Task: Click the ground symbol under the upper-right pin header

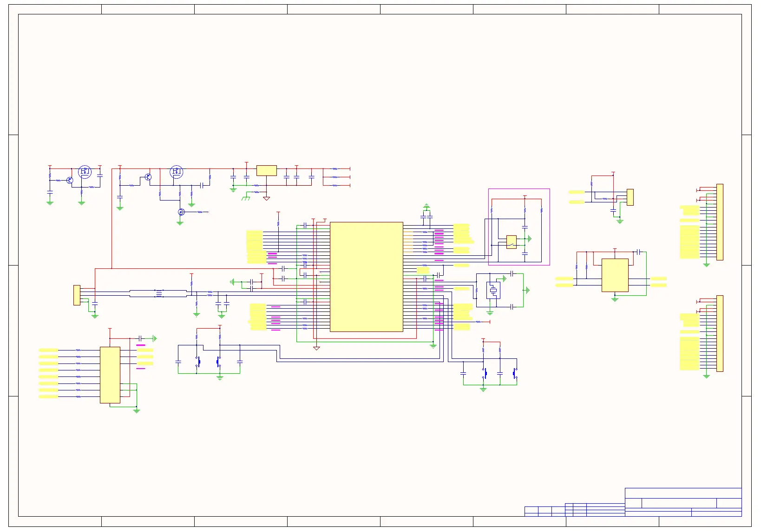Action: pos(707,265)
